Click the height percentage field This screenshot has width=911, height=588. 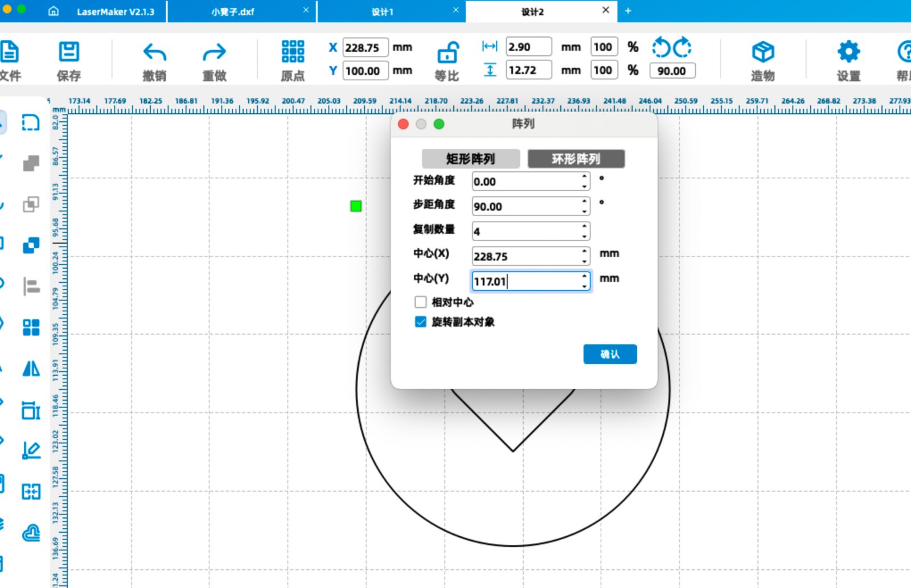tap(603, 70)
